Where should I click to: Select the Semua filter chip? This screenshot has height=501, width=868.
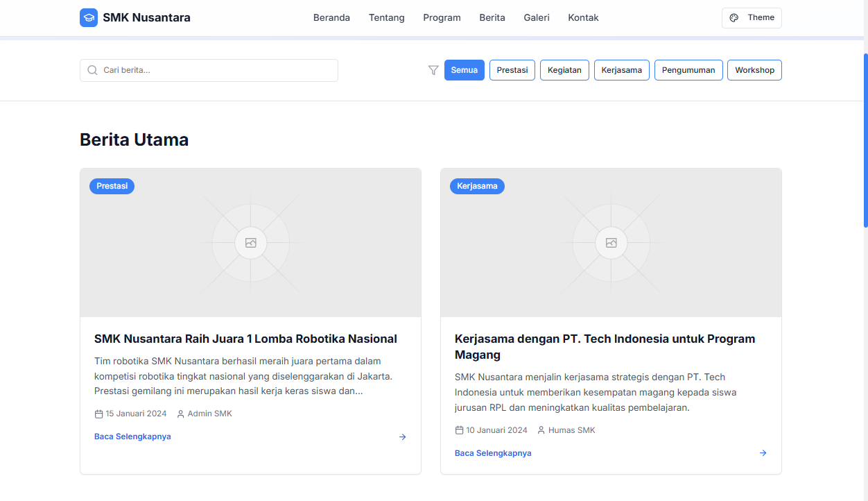point(465,70)
